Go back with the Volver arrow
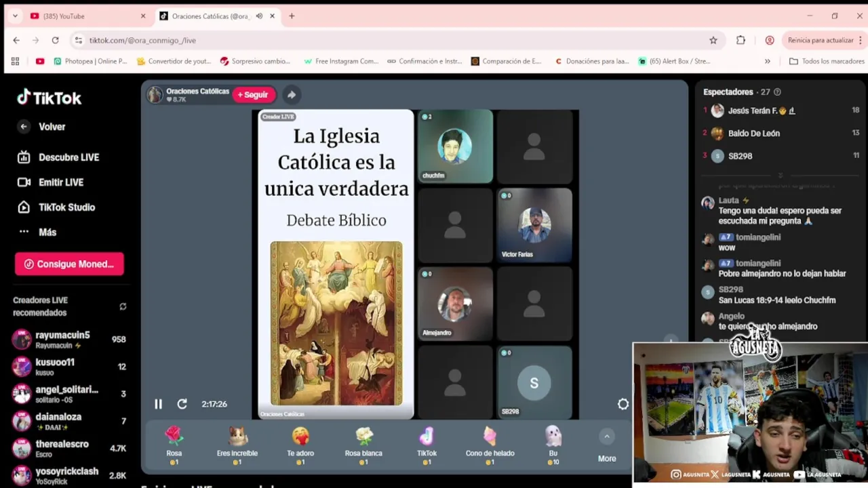 (24, 127)
